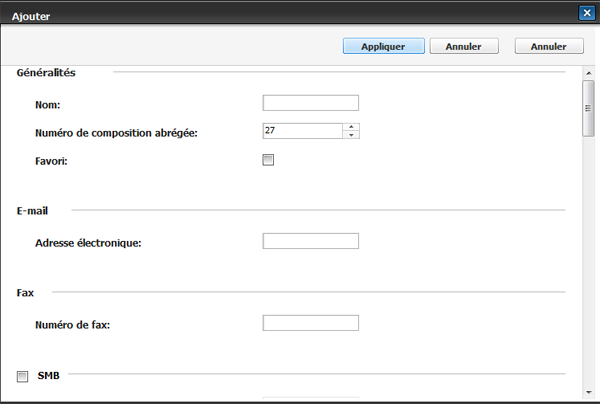Click the Appliquer button
Screen dimensions: 600x404
[x=383, y=46]
